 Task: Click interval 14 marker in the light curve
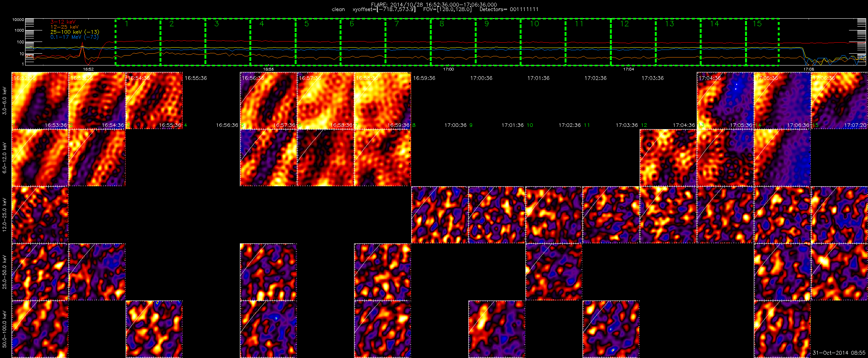click(714, 24)
